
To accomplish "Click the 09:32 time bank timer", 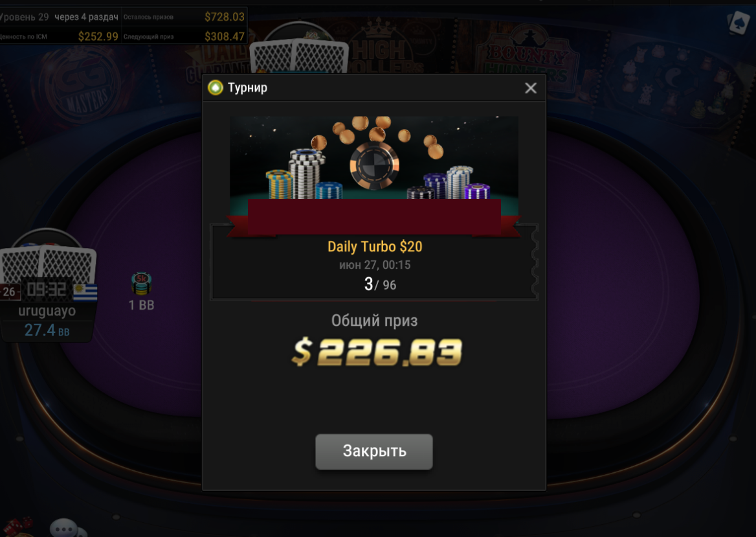I will tap(47, 290).
